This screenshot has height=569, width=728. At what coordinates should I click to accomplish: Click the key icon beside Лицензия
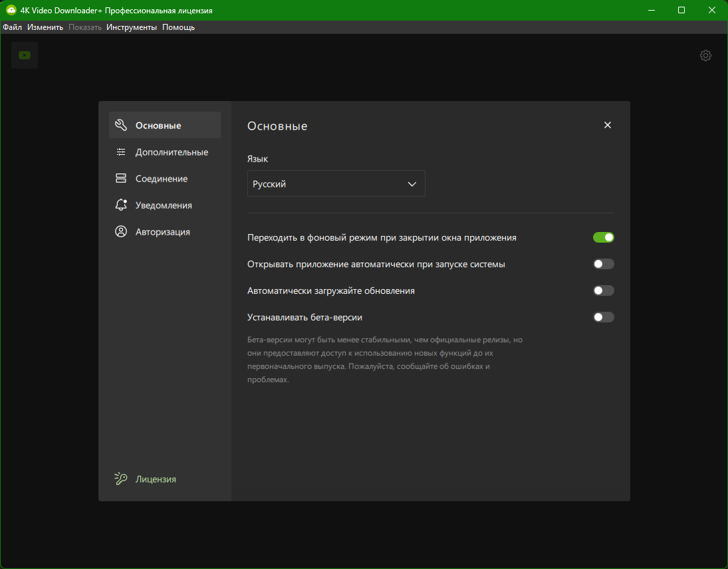point(121,479)
